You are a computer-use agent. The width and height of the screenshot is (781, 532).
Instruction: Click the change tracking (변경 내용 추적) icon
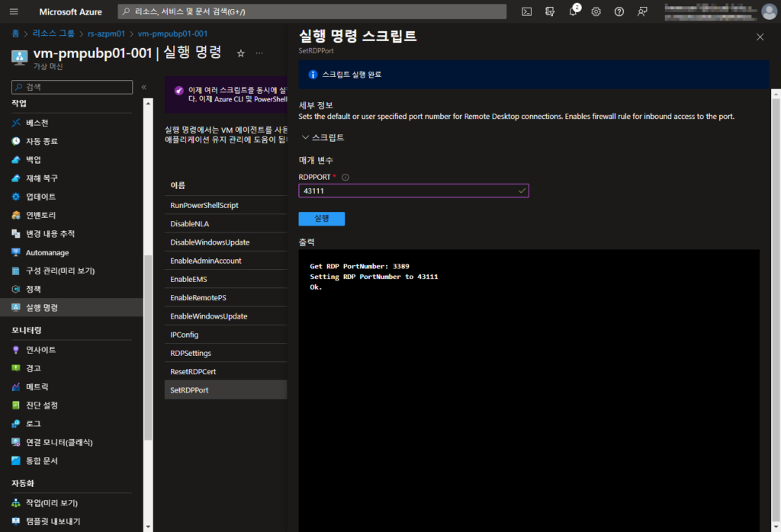[16, 233]
